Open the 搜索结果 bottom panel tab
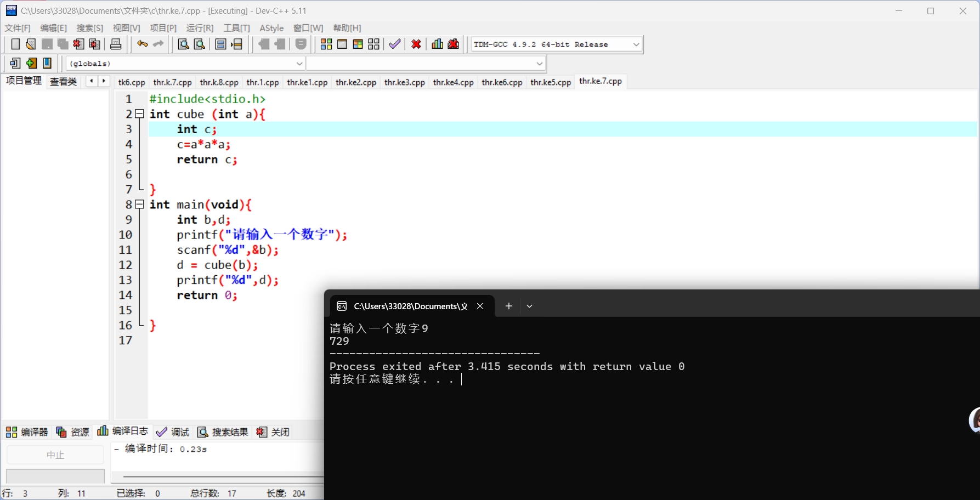This screenshot has height=500, width=980. coord(223,432)
